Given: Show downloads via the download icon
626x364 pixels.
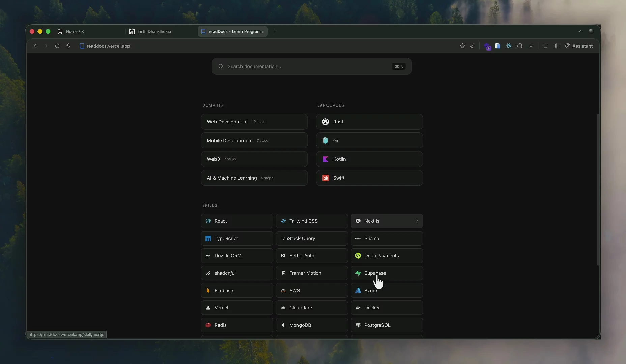Looking at the screenshot, I should point(531,46).
